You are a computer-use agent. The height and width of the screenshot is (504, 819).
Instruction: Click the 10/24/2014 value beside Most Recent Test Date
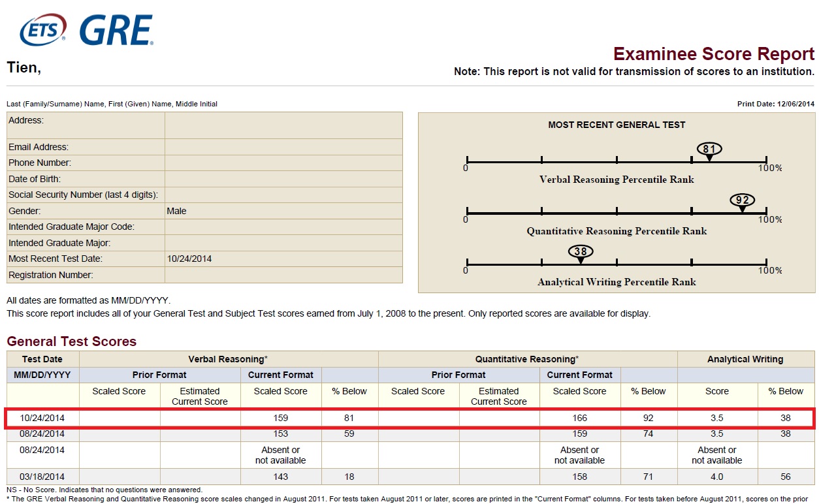click(189, 259)
